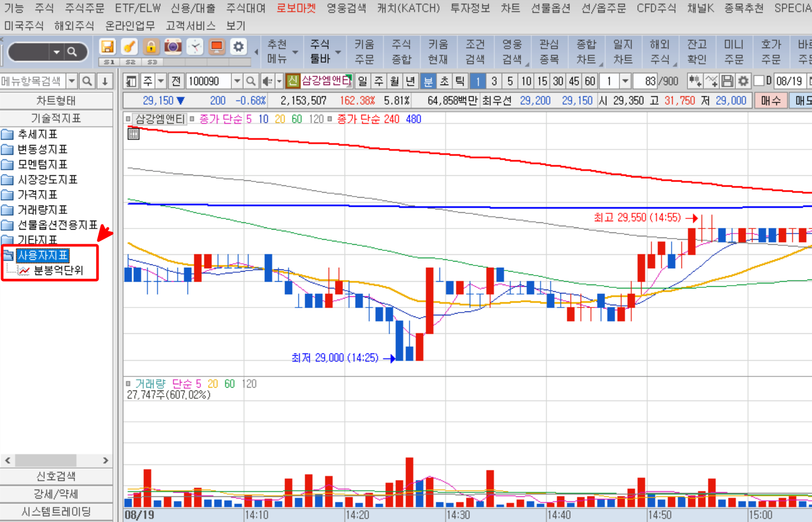This screenshot has height=522, width=812.
Task: Open settings gear in top toolbar
Action: (239, 46)
